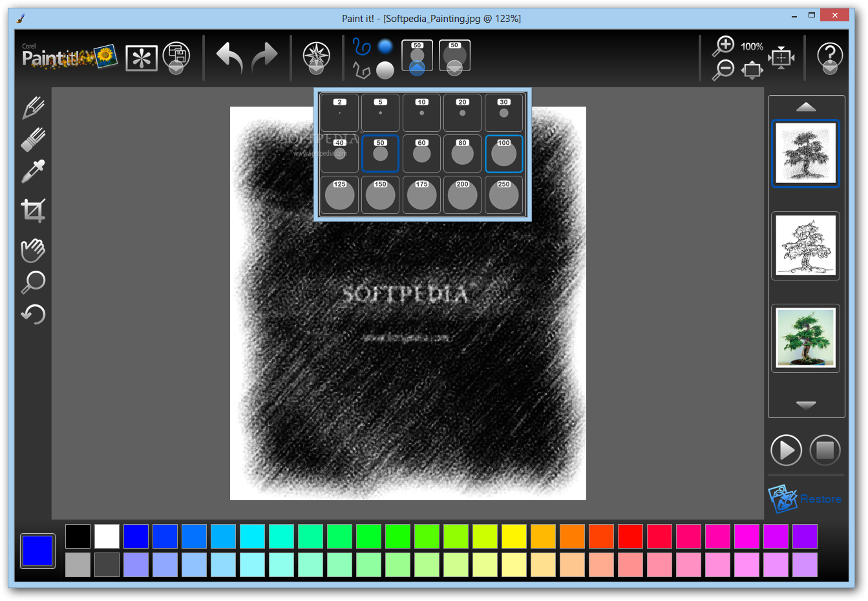Click the center image icon
The image size is (868, 601).
pyautogui.click(x=781, y=58)
